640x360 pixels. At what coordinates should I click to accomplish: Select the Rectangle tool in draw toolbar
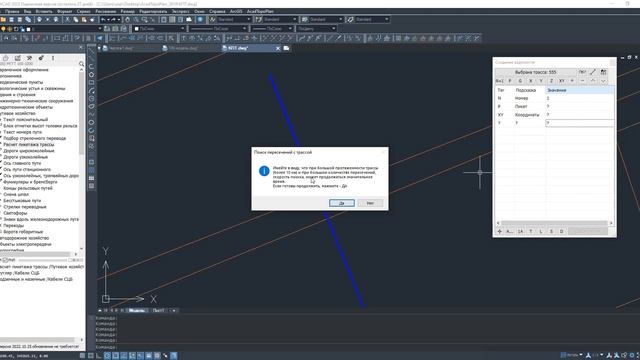91,82
